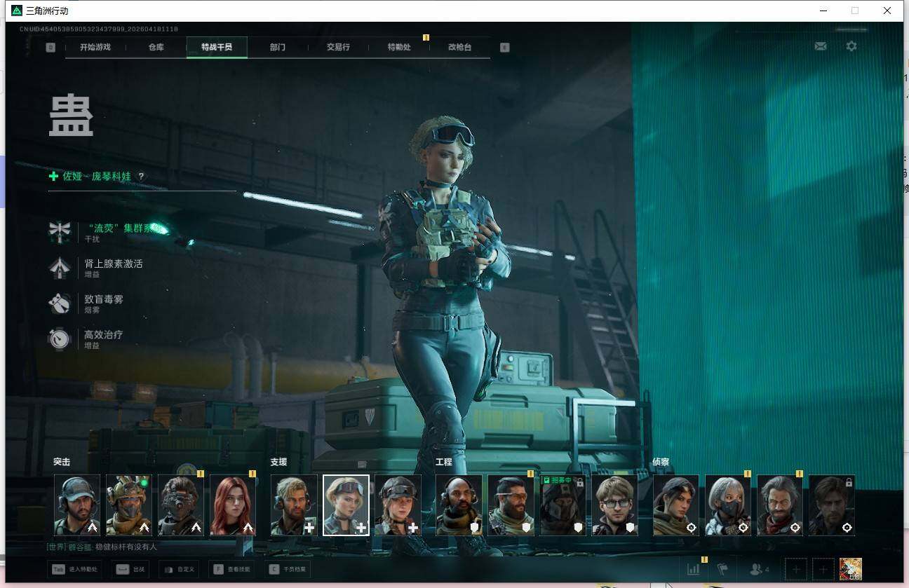Open the mail envelope icon
909x588 pixels.
coord(820,46)
